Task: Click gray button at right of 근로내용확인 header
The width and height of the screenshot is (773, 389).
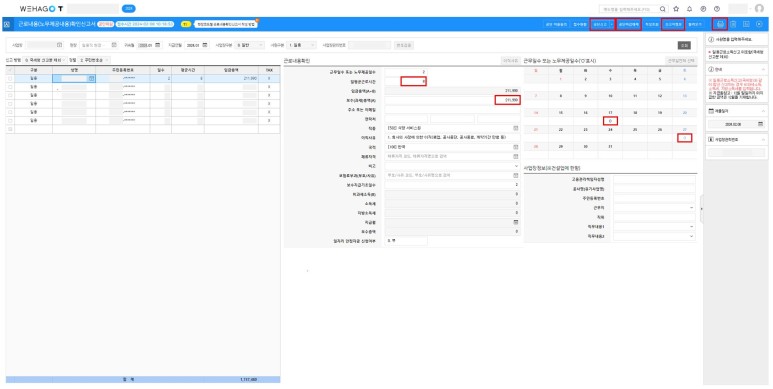Action: [510, 61]
